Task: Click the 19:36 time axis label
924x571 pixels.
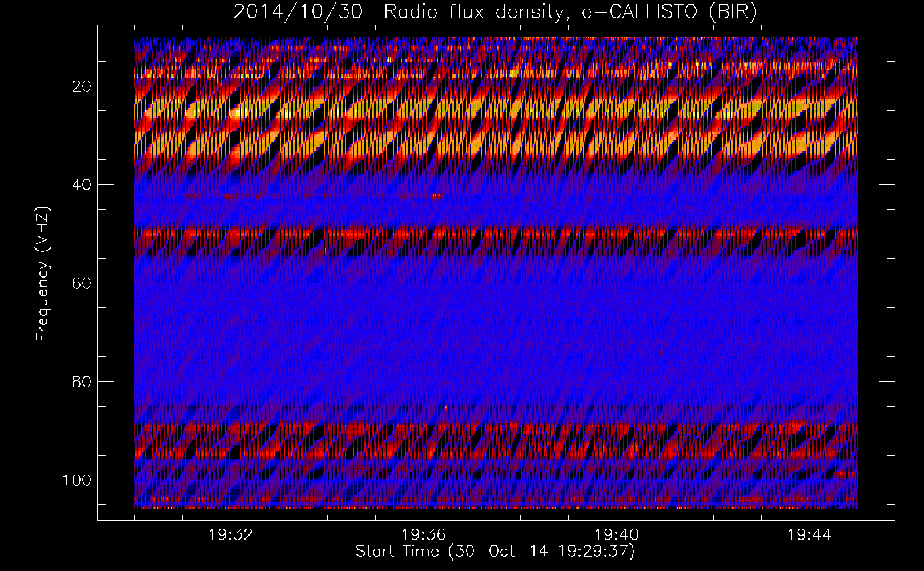Action: click(x=424, y=535)
